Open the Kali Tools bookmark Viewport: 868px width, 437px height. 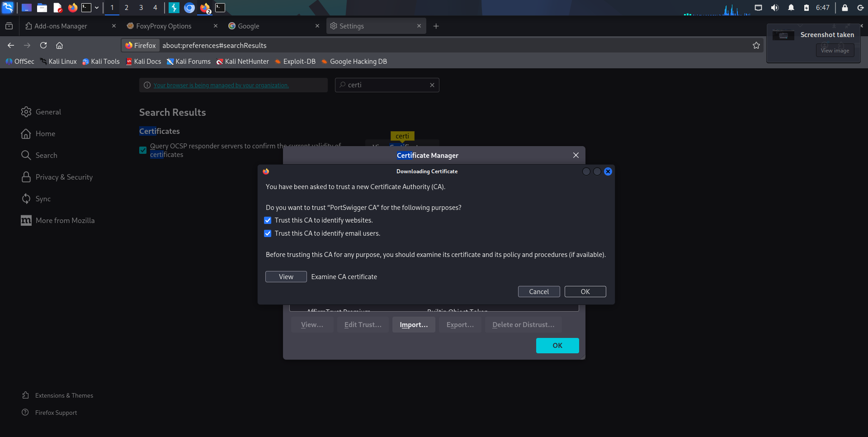[101, 62]
